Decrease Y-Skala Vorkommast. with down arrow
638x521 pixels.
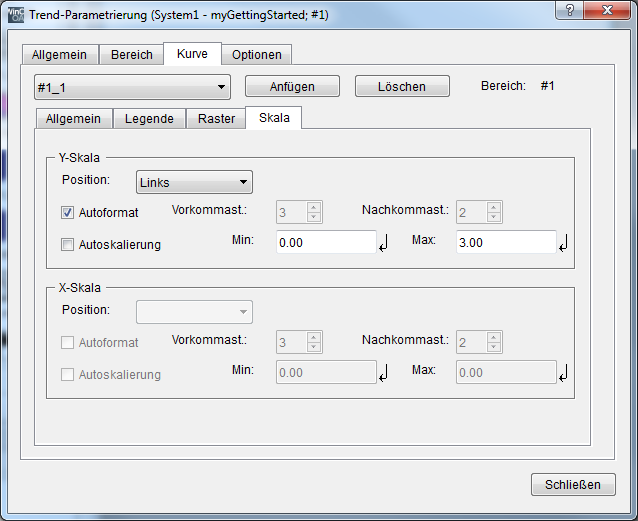(x=313, y=217)
